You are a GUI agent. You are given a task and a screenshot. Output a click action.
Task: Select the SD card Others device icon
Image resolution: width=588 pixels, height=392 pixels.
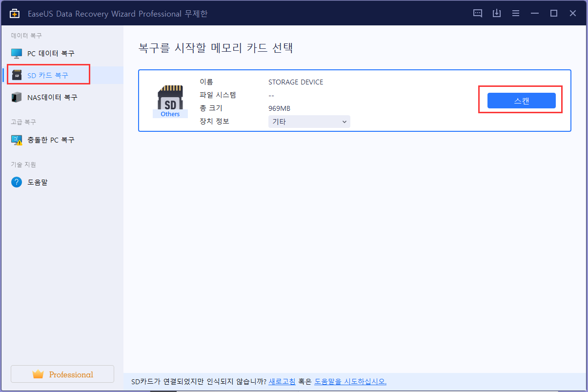[170, 102]
